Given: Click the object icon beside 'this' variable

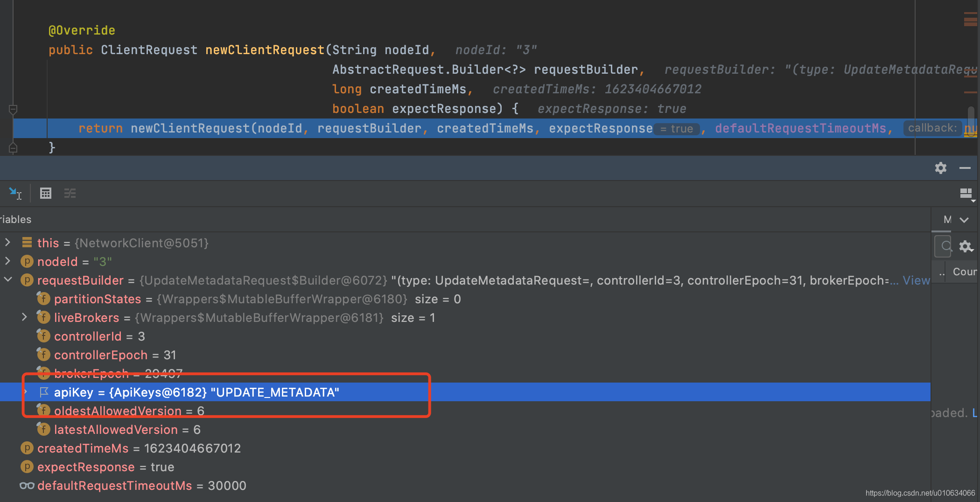Looking at the screenshot, I should click(x=27, y=243).
